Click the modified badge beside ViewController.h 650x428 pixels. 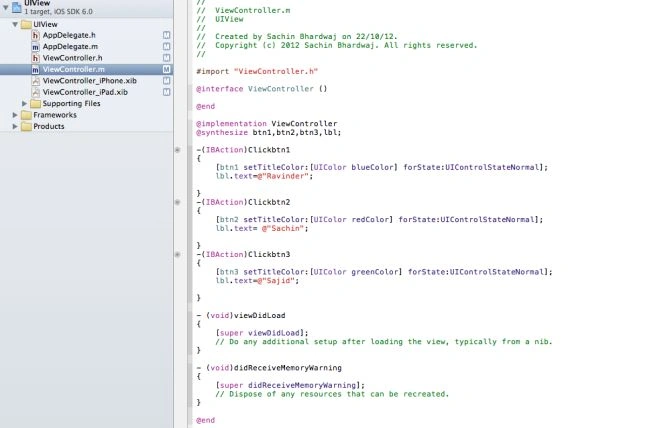tap(166, 58)
